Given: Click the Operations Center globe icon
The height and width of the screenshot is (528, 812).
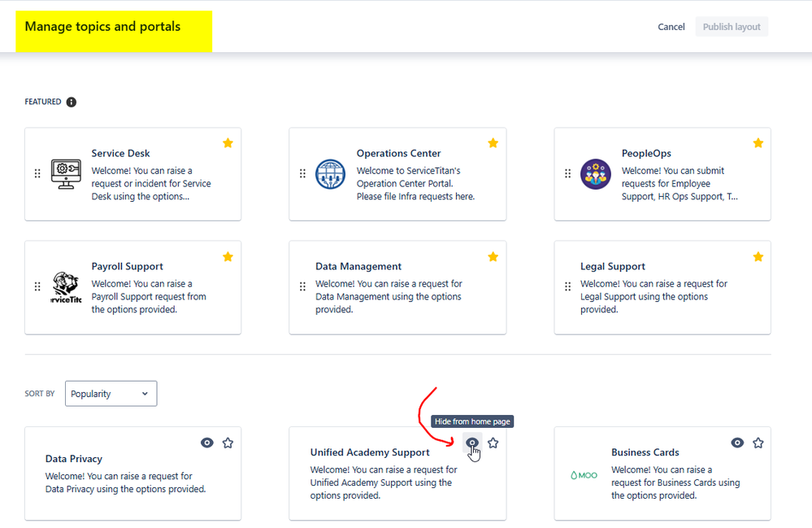Looking at the screenshot, I should pos(330,173).
